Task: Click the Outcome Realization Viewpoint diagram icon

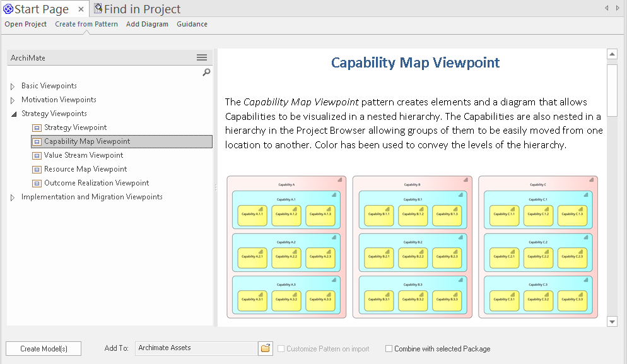Action: pyautogui.click(x=37, y=183)
